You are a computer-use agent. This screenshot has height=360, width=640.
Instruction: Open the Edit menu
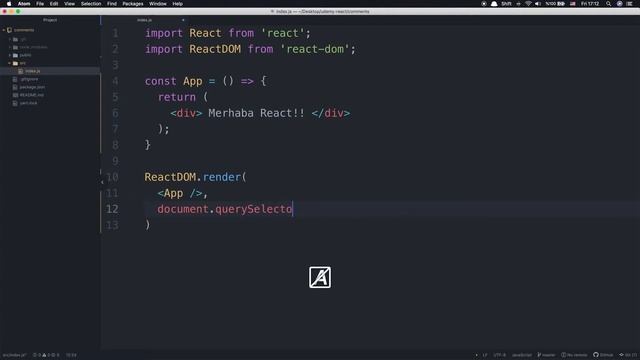pos(54,4)
